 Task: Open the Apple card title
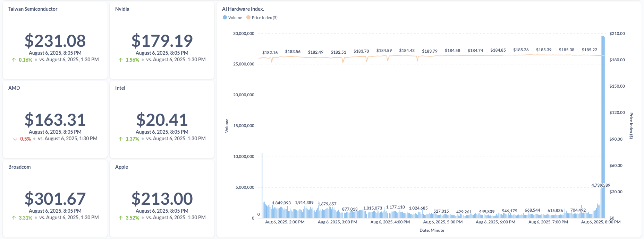click(121, 167)
